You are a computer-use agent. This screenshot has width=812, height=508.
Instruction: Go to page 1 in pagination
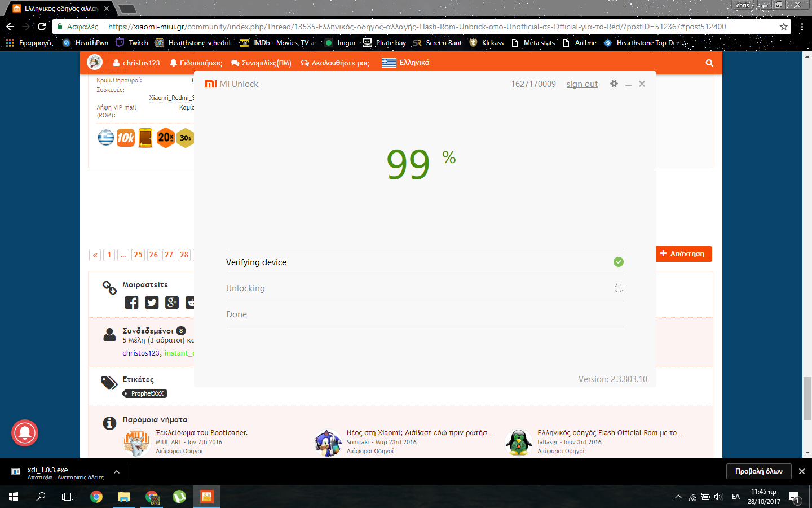pos(109,255)
